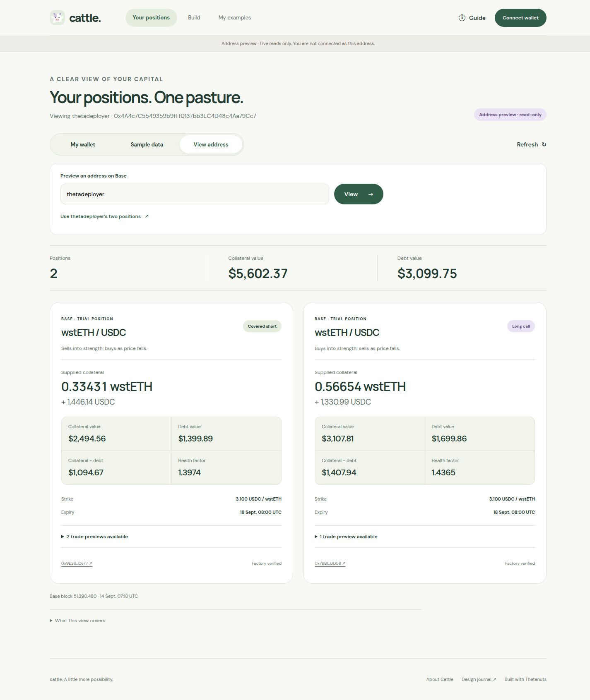Click the green View button
This screenshot has width=590, height=700.
359,194
